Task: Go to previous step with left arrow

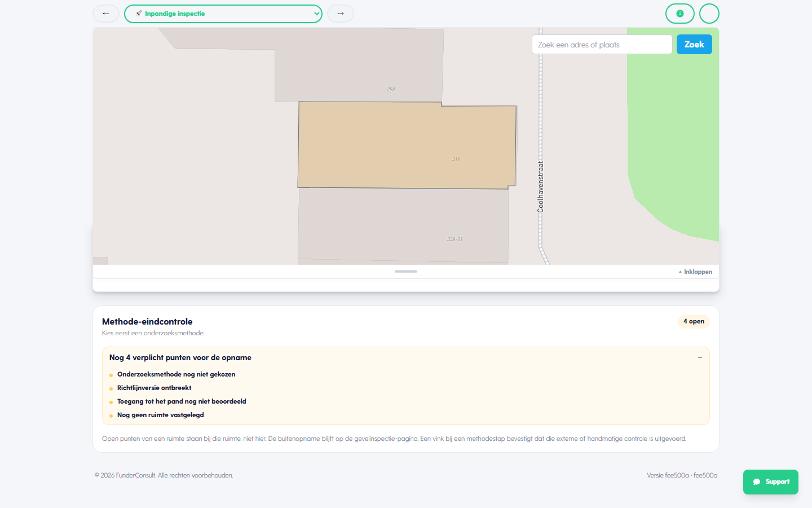Action: [106, 14]
